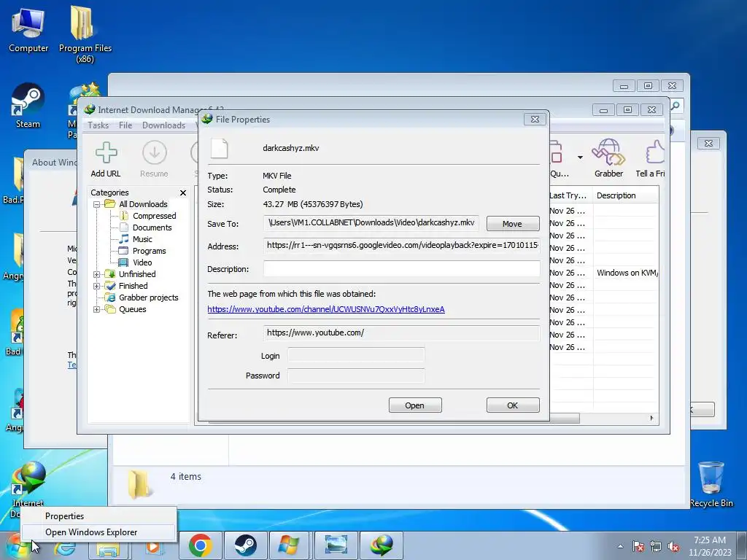Open the Tasks menu in IDM

[98, 125]
